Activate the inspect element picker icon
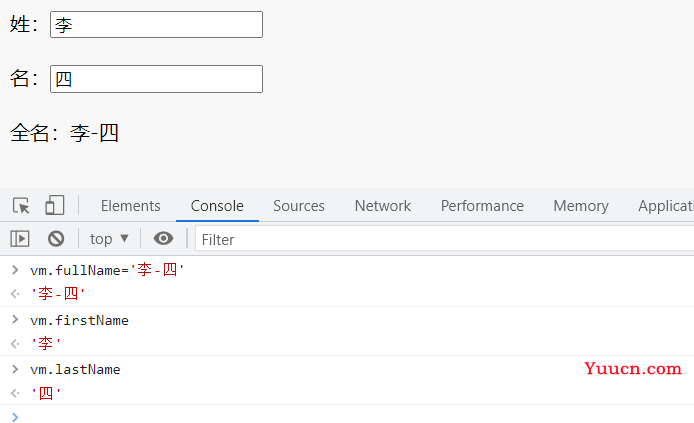Screen dimensions: 694x423 pos(21,206)
